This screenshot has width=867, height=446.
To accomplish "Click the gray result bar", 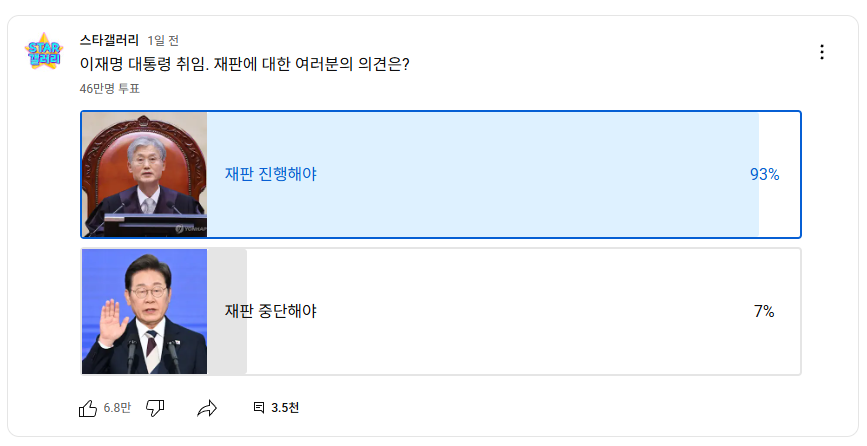I will [x=227, y=312].
